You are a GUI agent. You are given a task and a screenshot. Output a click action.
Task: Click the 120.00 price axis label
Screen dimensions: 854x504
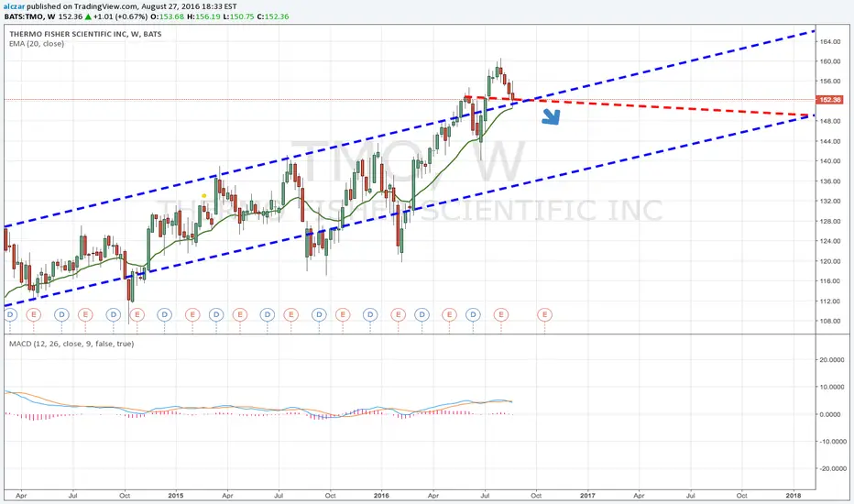830,261
